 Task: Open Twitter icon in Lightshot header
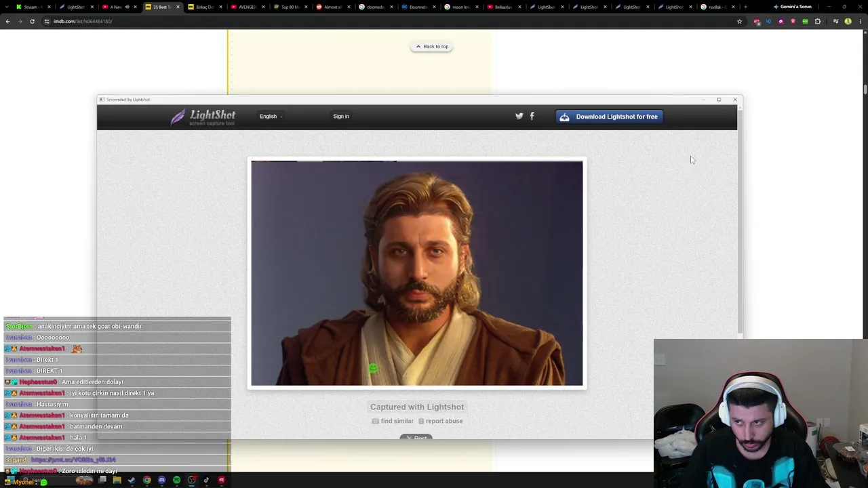point(519,117)
